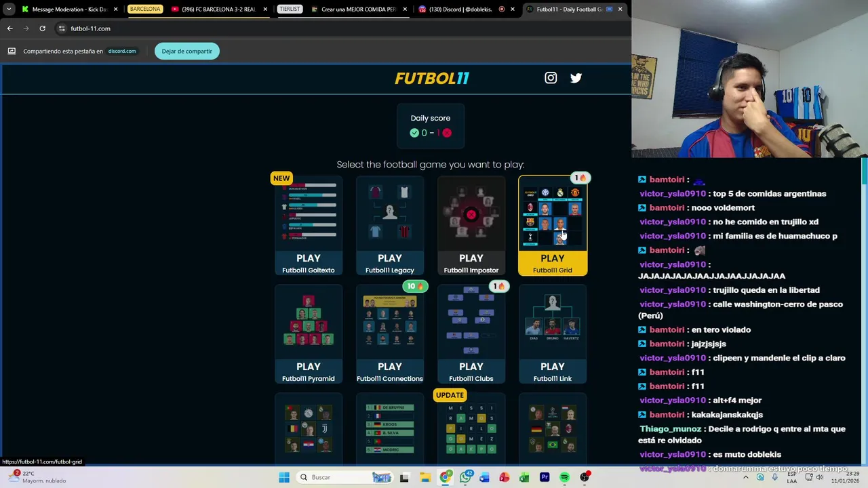Open the Impostor game thumbnail image

click(471, 213)
